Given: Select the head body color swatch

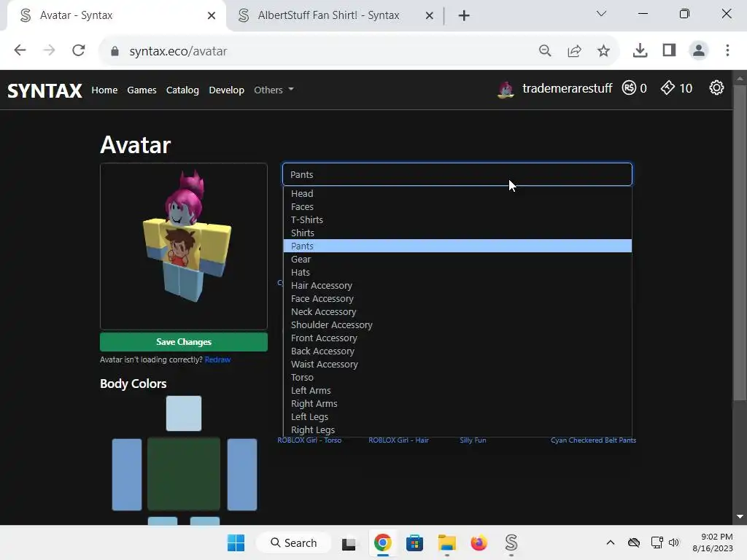Looking at the screenshot, I should pyautogui.click(x=184, y=413).
